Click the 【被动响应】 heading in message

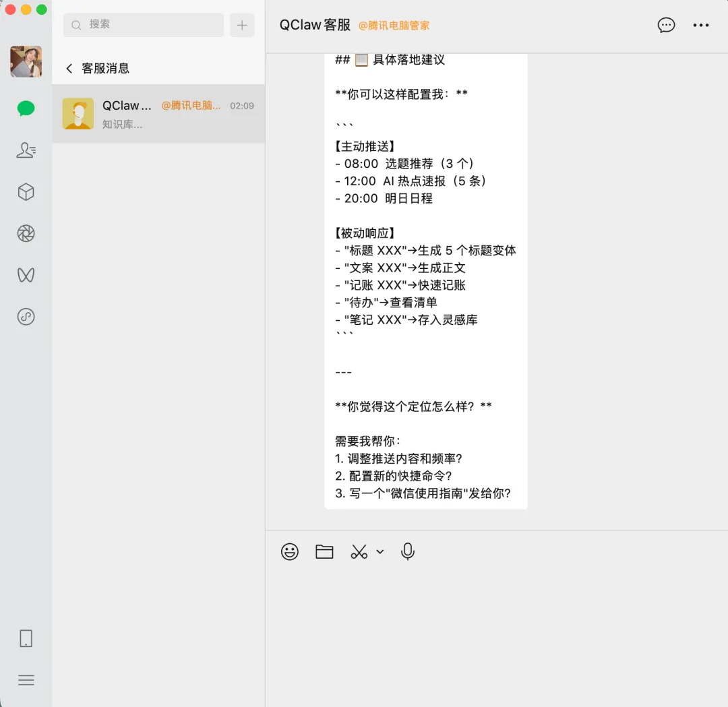tap(365, 233)
